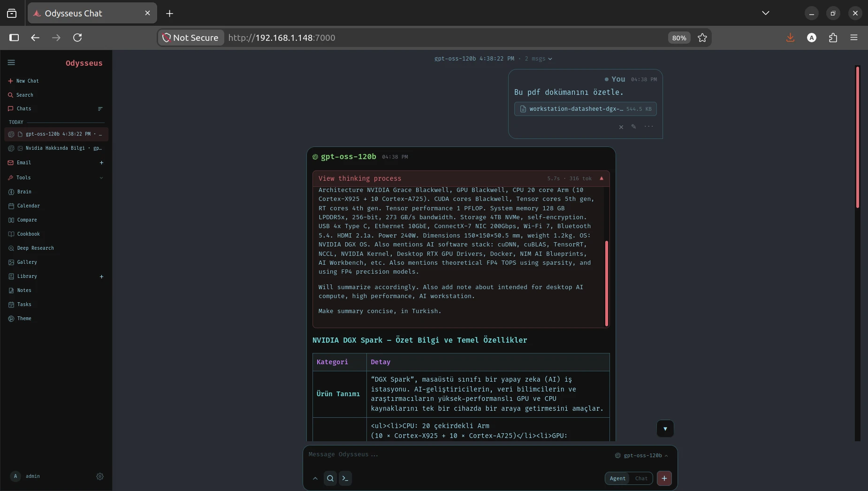The height and width of the screenshot is (491, 868).
Task: Open the list all tabs dropdown
Action: tap(766, 13)
